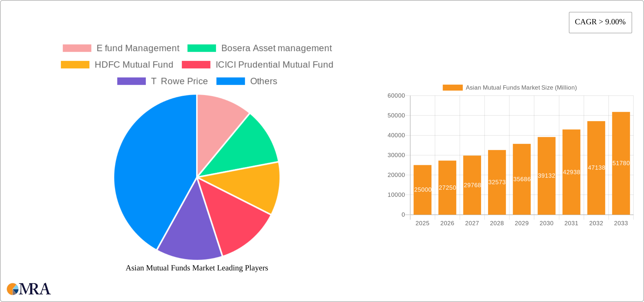Click the 60000 y-axis label

(396, 96)
